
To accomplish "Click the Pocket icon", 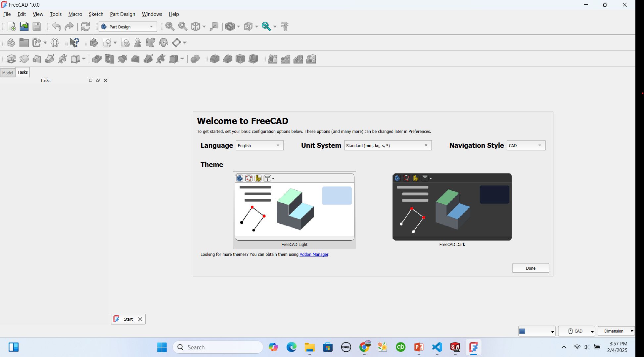I will coord(97,59).
